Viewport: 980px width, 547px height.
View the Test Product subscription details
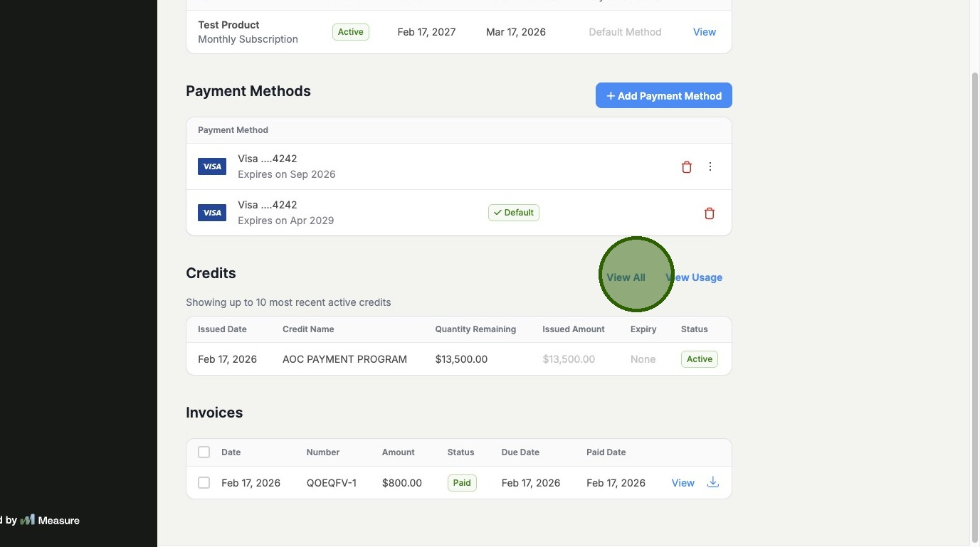[x=704, y=32]
